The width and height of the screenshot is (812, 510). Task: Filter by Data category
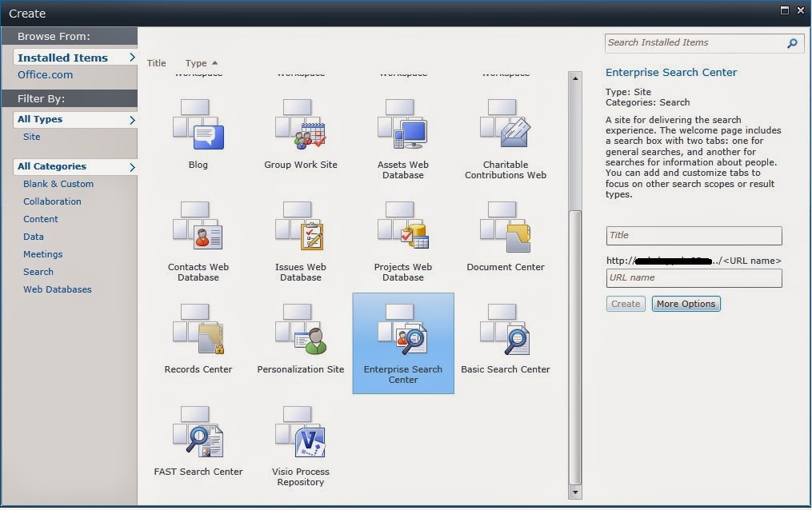[x=33, y=237]
